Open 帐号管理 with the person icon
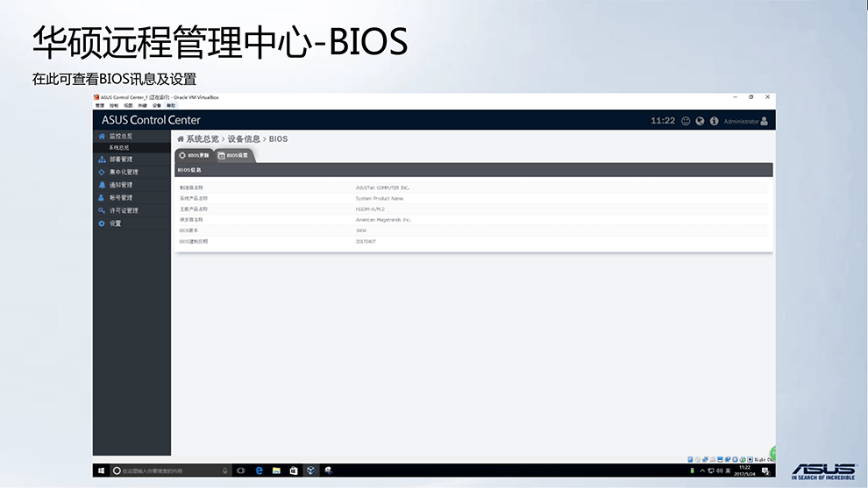Screen dimensions: 868x488 [x=120, y=197]
